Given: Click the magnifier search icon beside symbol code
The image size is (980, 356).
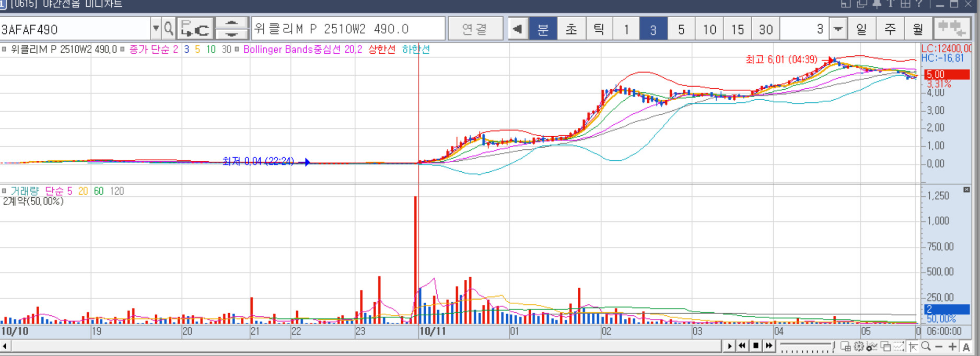Looking at the screenshot, I should 168,29.
